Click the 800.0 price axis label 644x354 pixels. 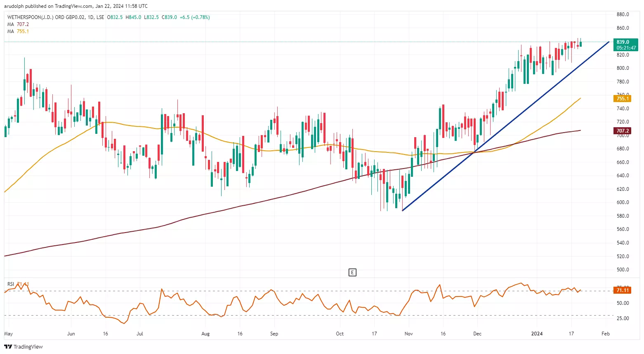click(623, 68)
